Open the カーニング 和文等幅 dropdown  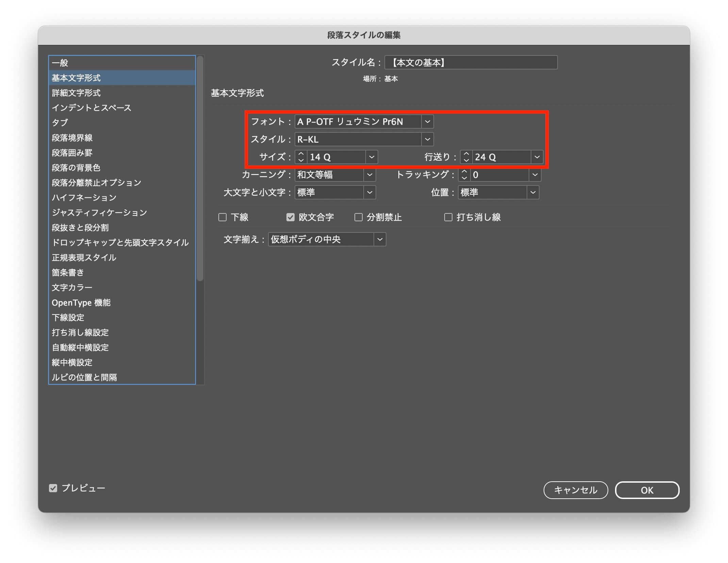pyautogui.click(x=369, y=175)
